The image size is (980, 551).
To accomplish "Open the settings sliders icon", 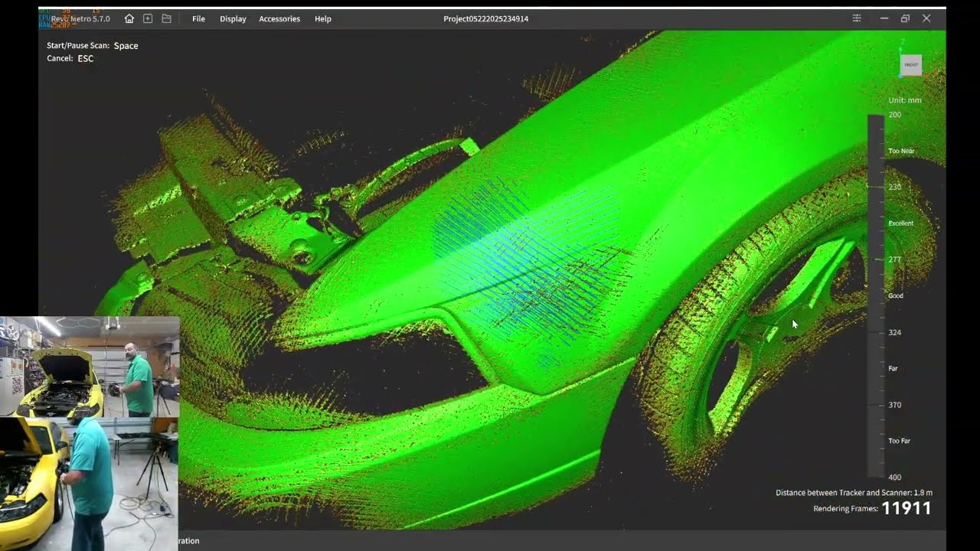I will 857,18.
